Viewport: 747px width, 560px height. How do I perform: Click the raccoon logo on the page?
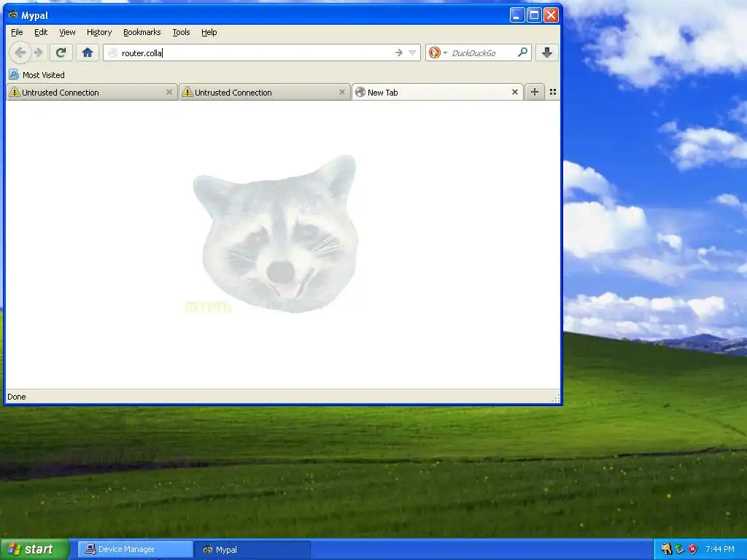[276, 234]
